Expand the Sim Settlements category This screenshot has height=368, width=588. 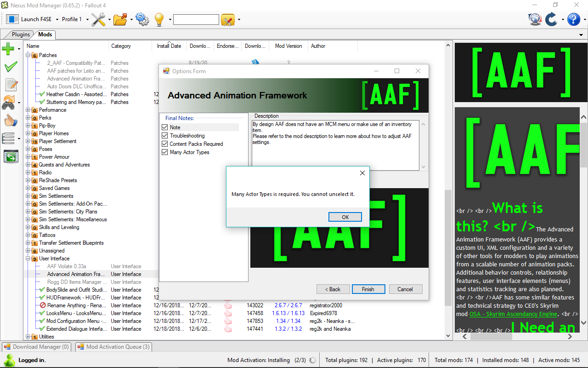(28, 195)
